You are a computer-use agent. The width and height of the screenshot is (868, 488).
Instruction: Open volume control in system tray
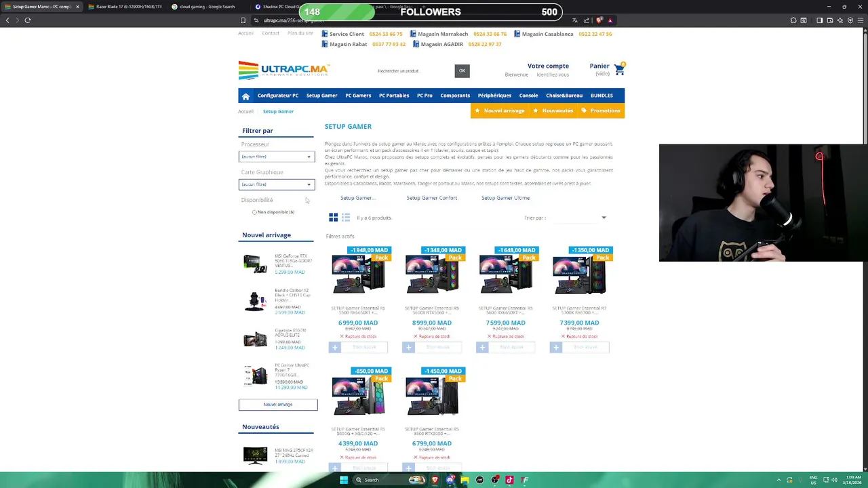pos(834,480)
